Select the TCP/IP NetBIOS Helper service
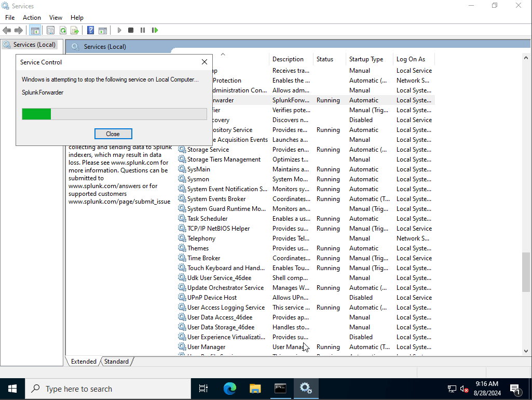The width and height of the screenshot is (532, 400). coord(306,228)
